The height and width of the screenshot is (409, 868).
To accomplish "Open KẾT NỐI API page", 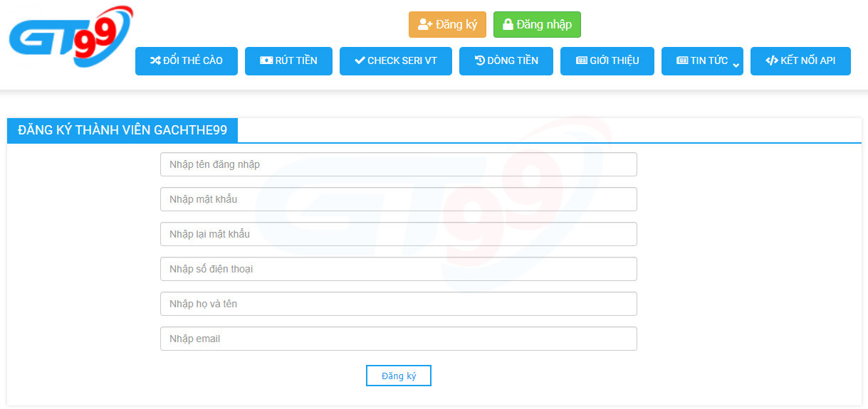I will pos(800,61).
